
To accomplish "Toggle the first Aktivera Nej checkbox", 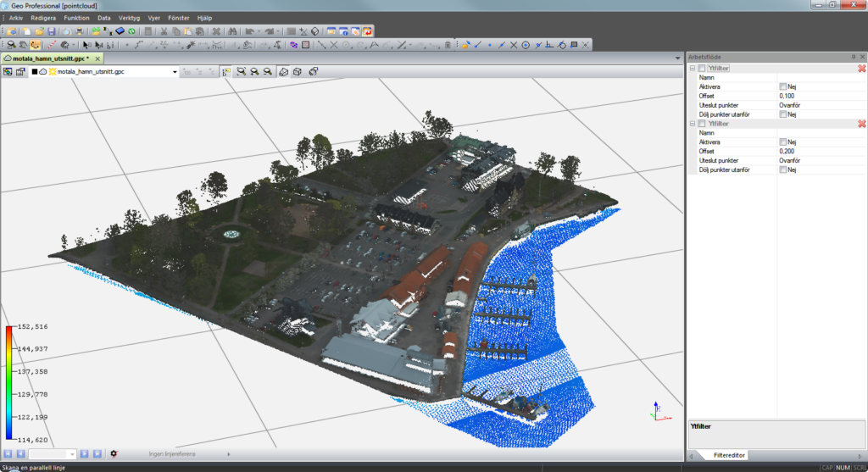I will [782, 86].
